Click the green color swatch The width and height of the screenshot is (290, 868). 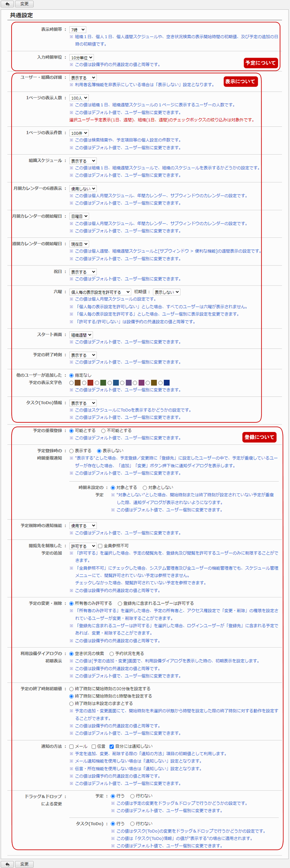(x=103, y=383)
